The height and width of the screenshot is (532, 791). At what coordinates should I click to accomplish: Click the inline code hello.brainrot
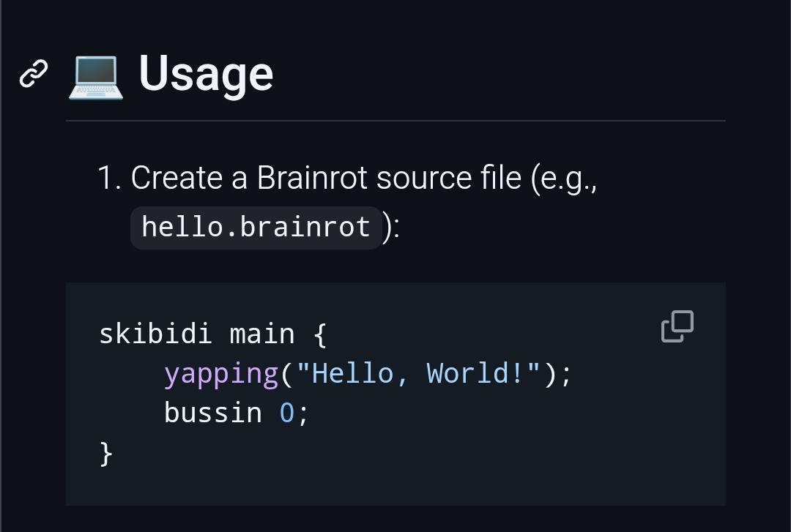click(256, 227)
